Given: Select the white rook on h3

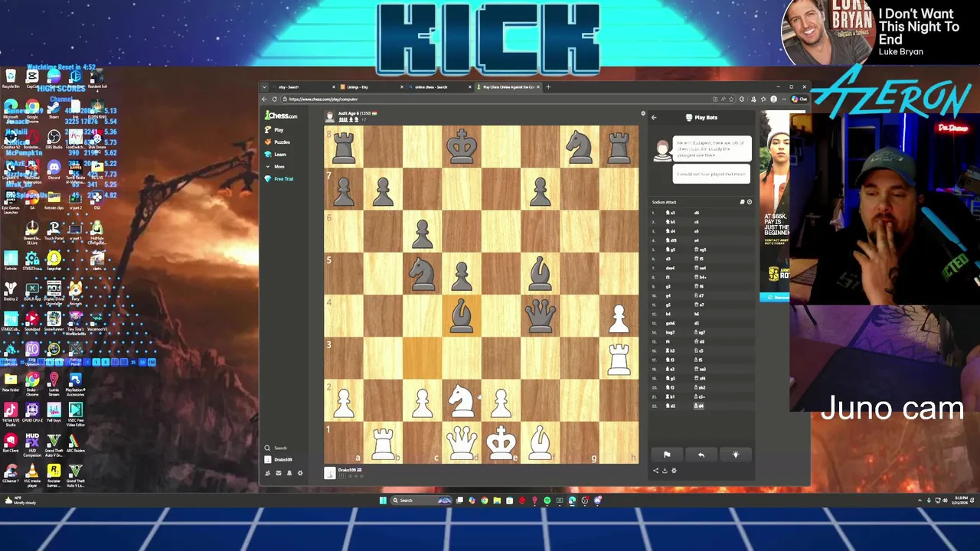Looking at the screenshot, I should tap(619, 359).
